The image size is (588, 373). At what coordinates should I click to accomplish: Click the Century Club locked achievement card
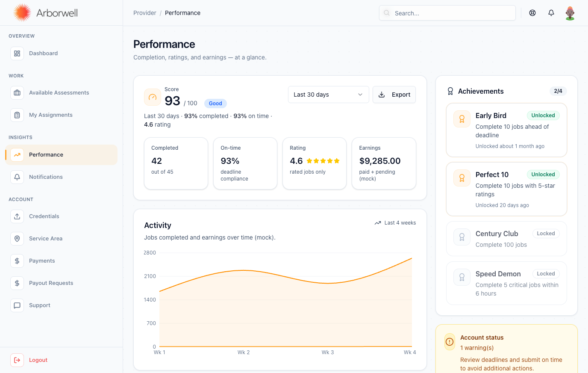click(506, 239)
